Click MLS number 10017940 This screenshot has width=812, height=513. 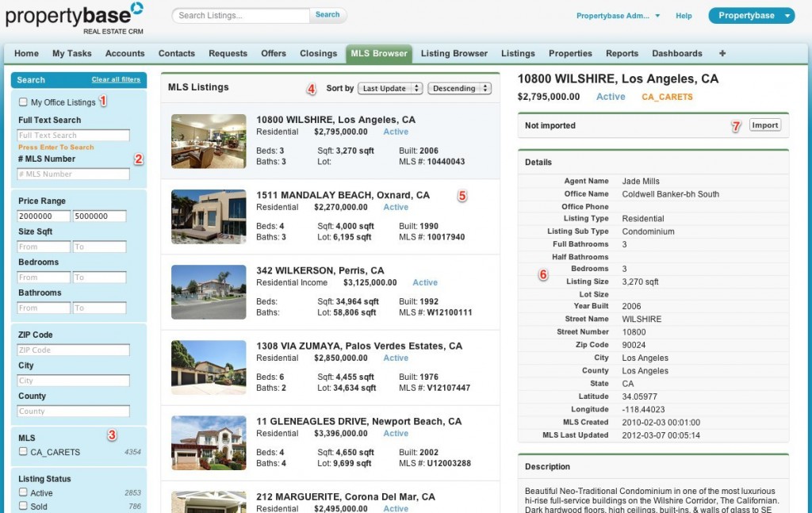tap(446, 237)
